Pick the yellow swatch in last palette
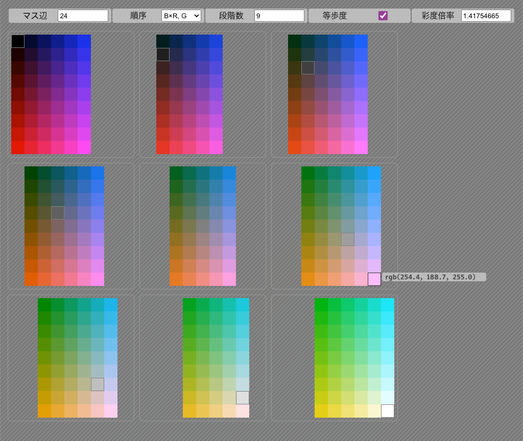 point(321,411)
